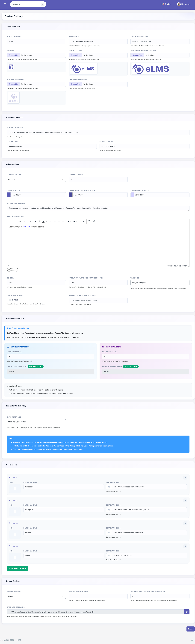This screenshot has width=195, height=644.
Task: Clear formatting in copyright editor
Action: click(x=89, y=222)
